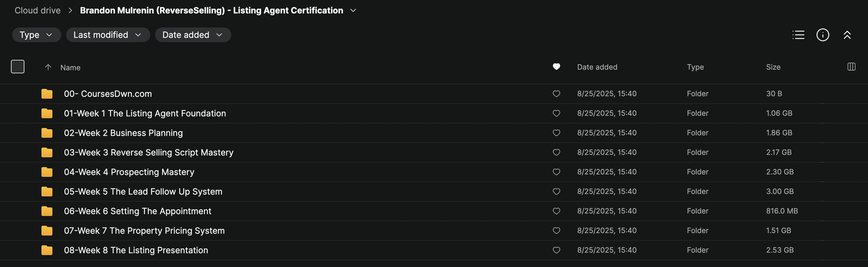Favorite the Week 8 Listing Presentation folder
The width and height of the screenshot is (868, 267).
pyautogui.click(x=556, y=250)
